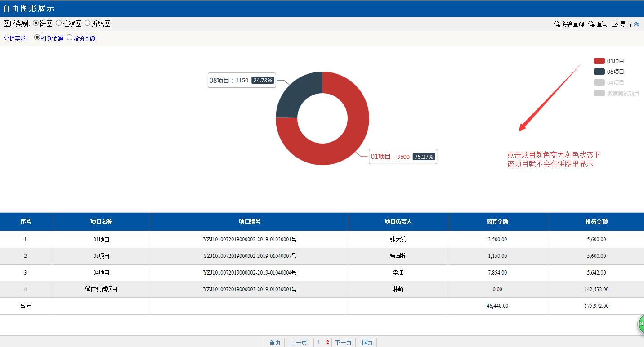Enable greyed-out 微信测试项目 legend item
Viewport: 644px width, 347px height.
(x=599, y=93)
